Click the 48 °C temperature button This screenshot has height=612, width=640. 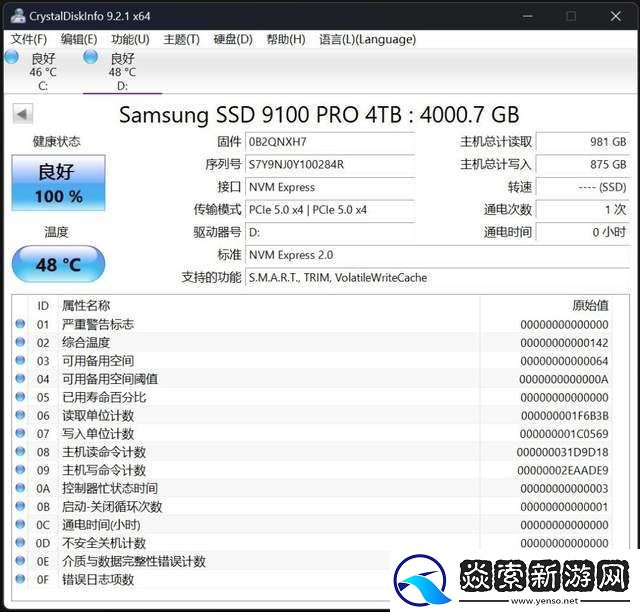click(58, 264)
